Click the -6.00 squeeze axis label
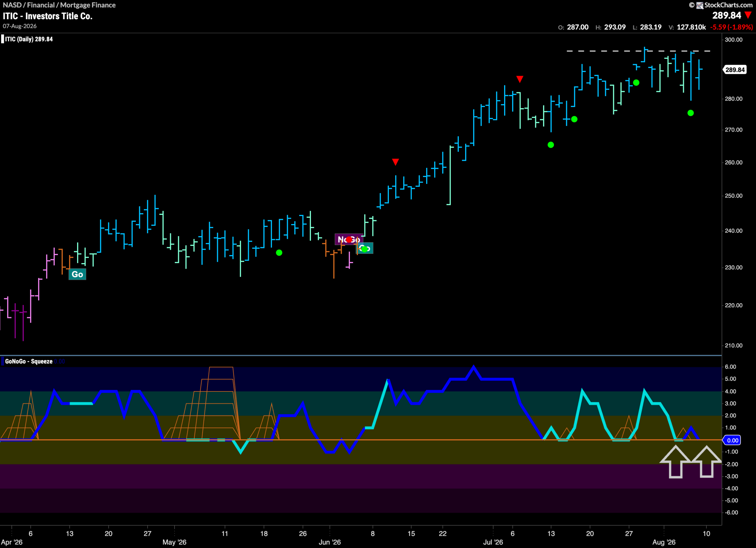This screenshot has width=756, height=548. [x=731, y=513]
